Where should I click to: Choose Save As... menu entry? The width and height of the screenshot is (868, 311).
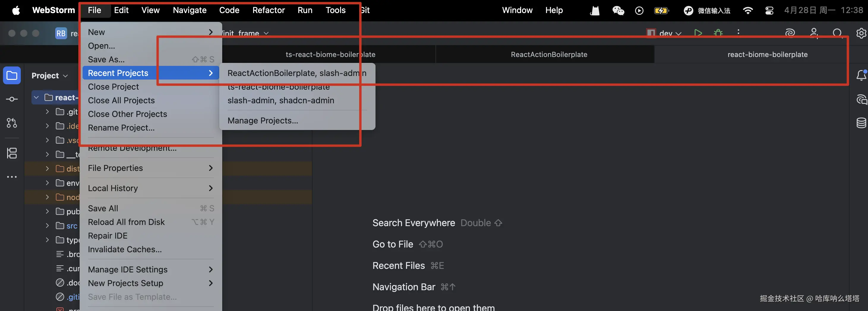click(151, 60)
